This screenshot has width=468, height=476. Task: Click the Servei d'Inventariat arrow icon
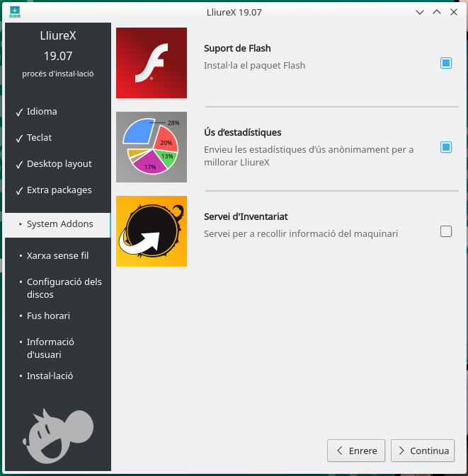[152, 231]
